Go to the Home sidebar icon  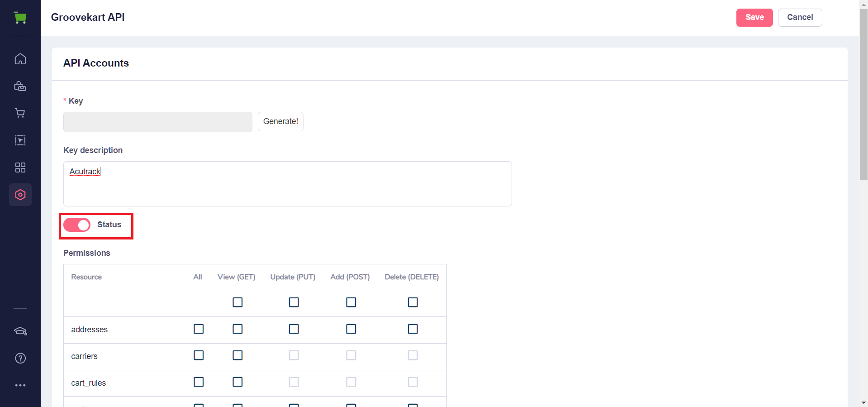coord(20,59)
